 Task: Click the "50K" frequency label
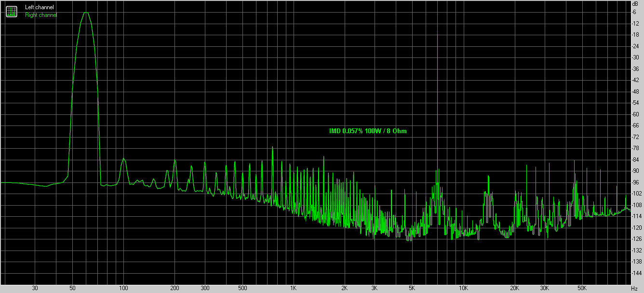pyautogui.click(x=582, y=288)
